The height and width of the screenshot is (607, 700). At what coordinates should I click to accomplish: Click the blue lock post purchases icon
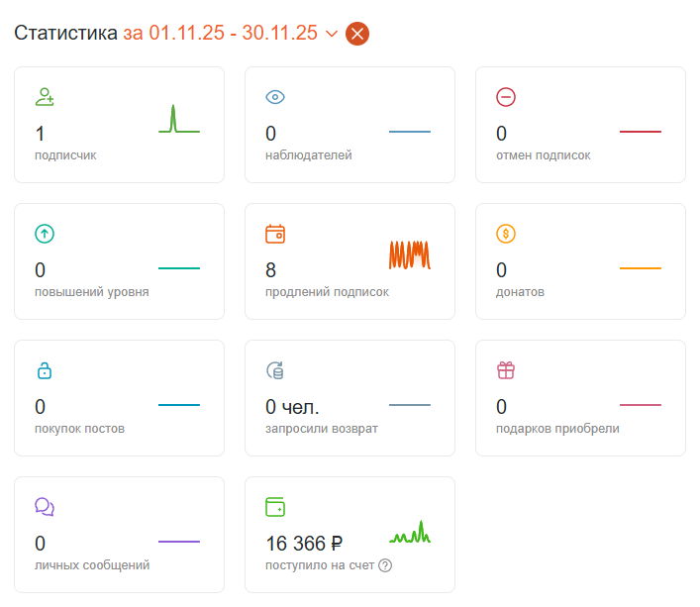pos(45,370)
